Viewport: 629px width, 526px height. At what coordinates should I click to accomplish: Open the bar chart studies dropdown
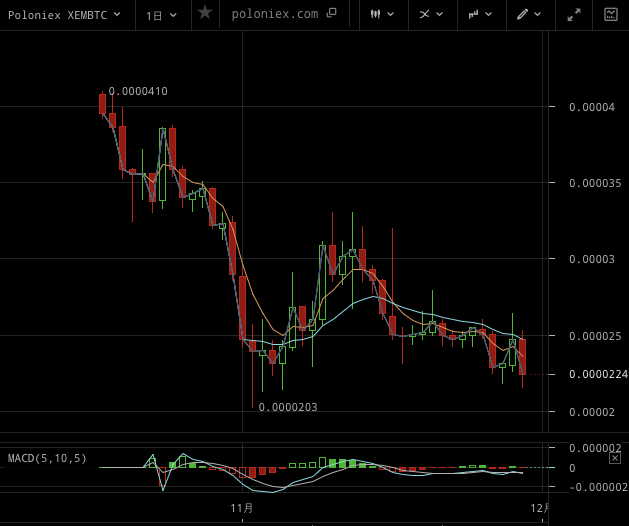click(480, 14)
